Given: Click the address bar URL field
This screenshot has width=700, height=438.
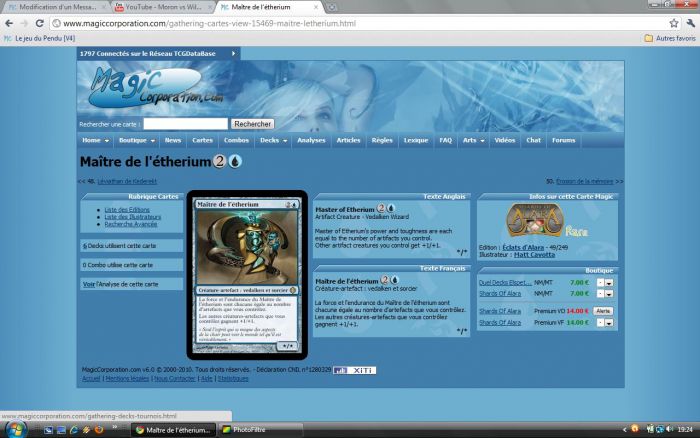Looking at the screenshot, I should point(359,23).
